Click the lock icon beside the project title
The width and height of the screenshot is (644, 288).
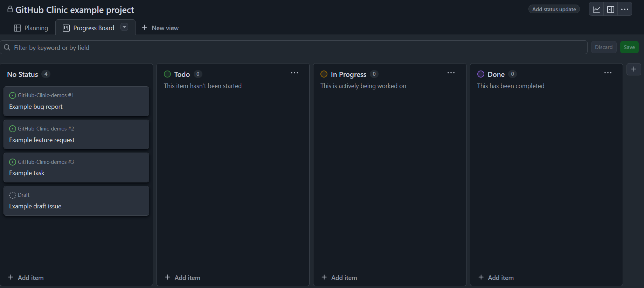[10, 9]
